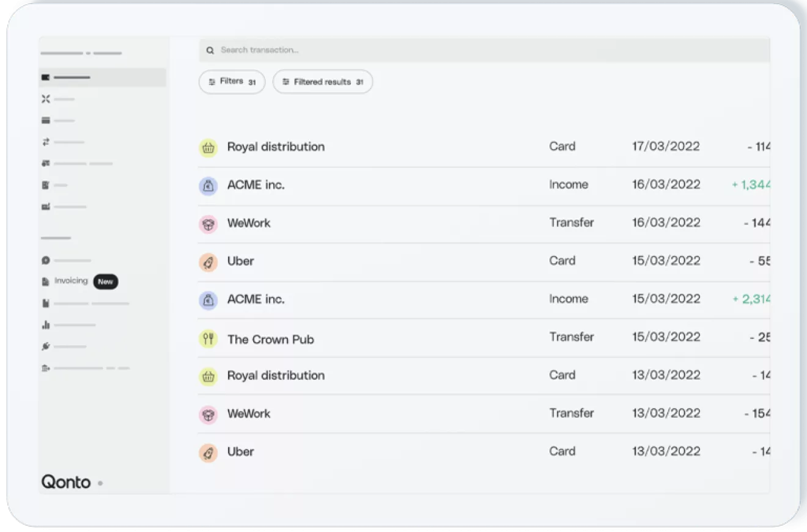Open the credit card icon in sidebar
This screenshot has height=532, width=807.
tap(45, 120)
